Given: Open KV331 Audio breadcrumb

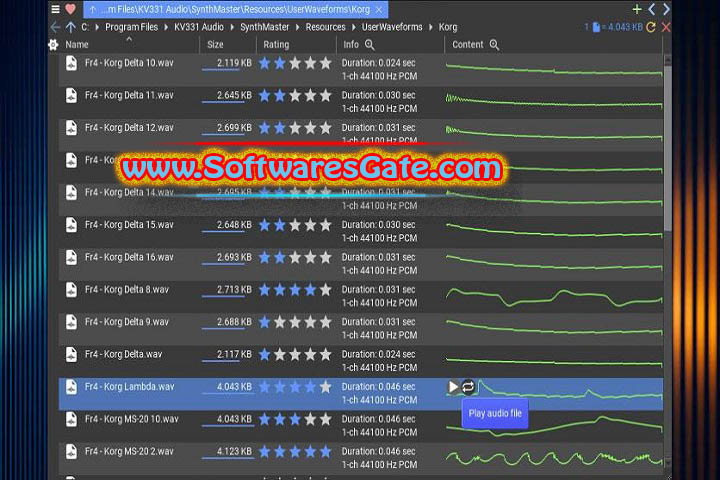Looking at the screenshot, I should point(199,27).
